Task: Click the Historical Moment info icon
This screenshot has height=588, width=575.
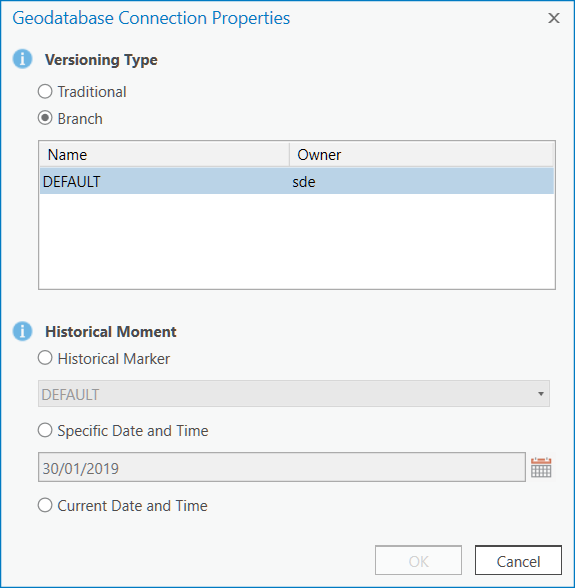Action: [x=22, y=331]
